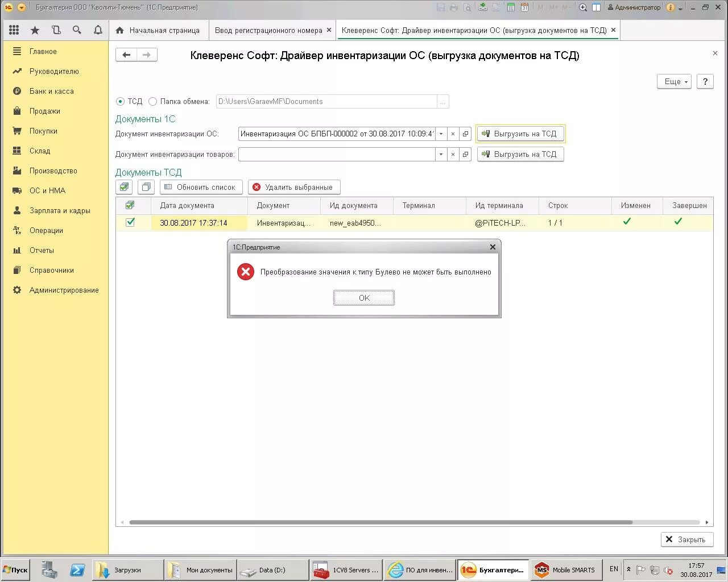728x582 pixels.
Task: Click the calculator icon in title bar
Action: tap(511, 7)
